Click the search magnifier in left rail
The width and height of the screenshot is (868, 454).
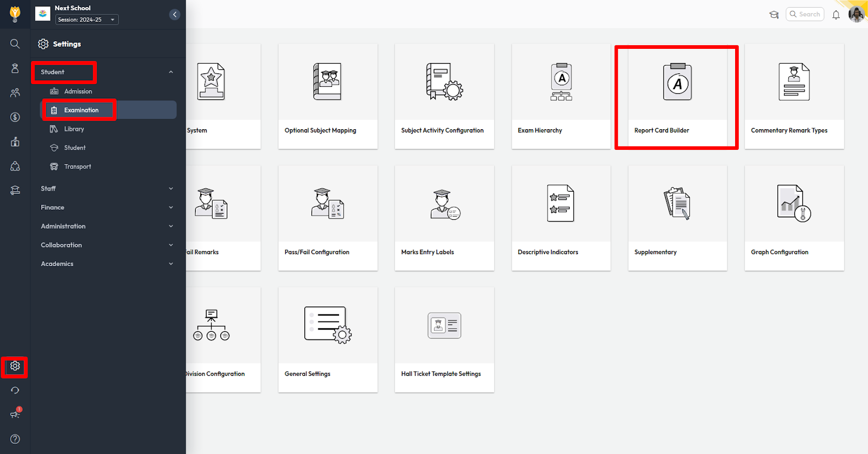pyautogui.click(x=15, y=44)
